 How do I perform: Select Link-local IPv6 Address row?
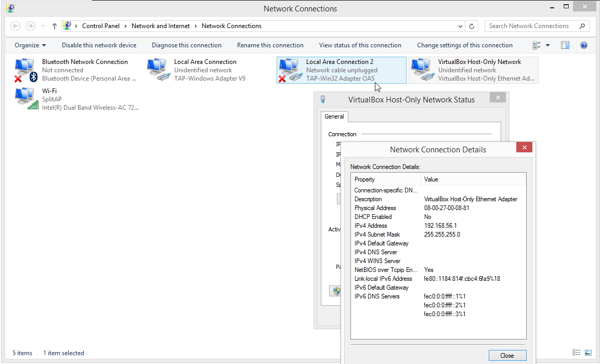438,279
